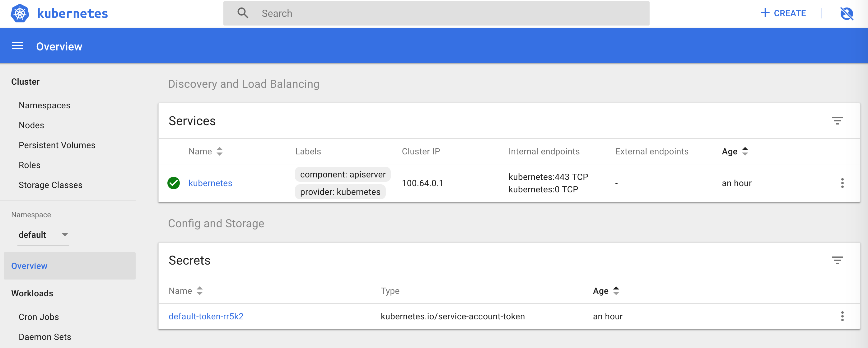Click the Cluster sidebar heading
This screenshot has width=868, height=348.
25,82
